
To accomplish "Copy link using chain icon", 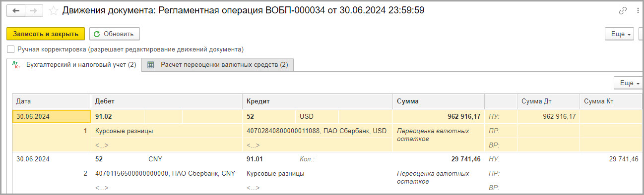I will [623, 10].
